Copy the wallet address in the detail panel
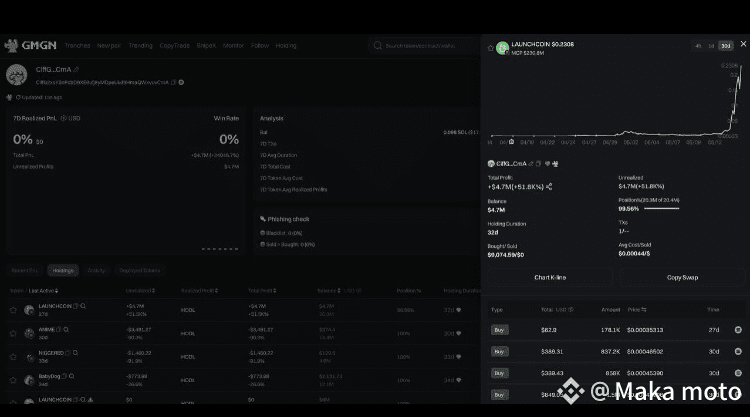Screen dimensions: 750x417 pos(538,164)
